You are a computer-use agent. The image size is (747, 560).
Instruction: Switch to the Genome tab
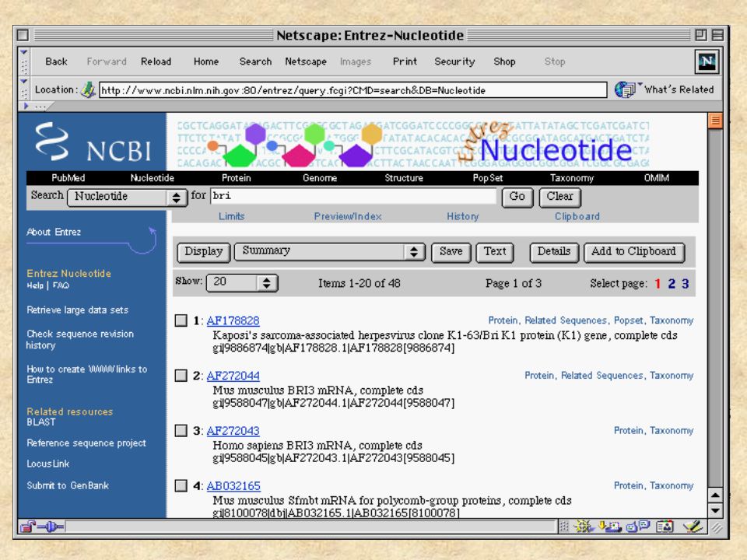click(320, 178)
